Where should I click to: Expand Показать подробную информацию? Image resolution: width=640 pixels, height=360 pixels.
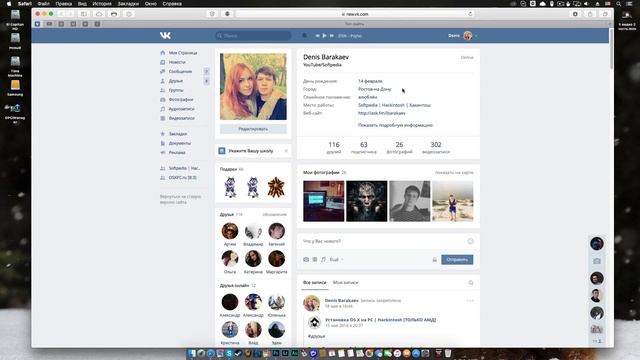pos(395,125)
